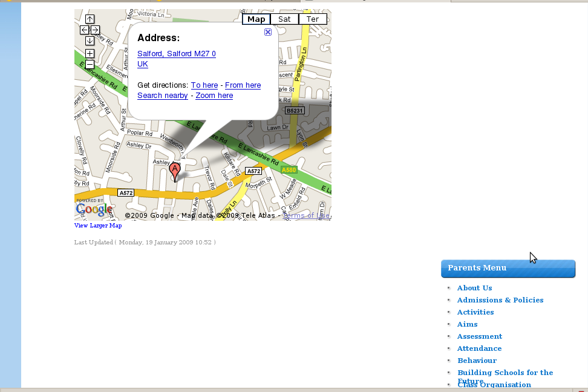Click the UK address link
Image resolution: width=588 pixels, height=392 pixels.
tap(143, 64)
